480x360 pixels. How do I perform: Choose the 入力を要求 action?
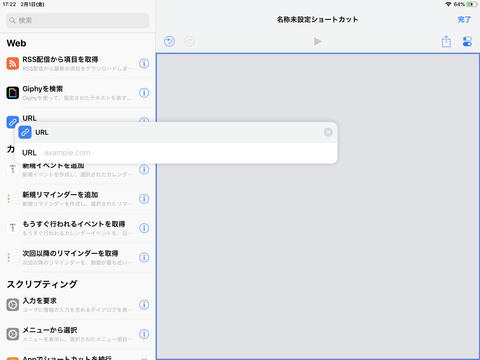coord(77,305)
